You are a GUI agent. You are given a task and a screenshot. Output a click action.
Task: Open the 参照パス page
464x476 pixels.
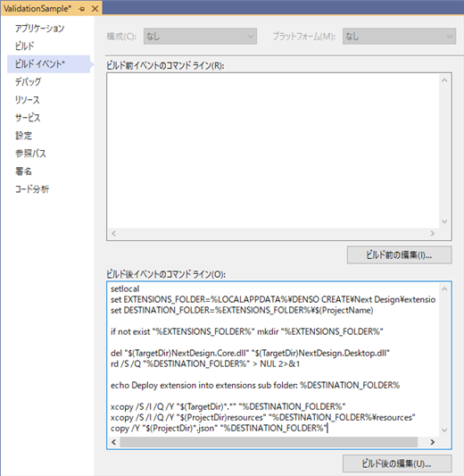pyautogui.click(x=30, y=154)
